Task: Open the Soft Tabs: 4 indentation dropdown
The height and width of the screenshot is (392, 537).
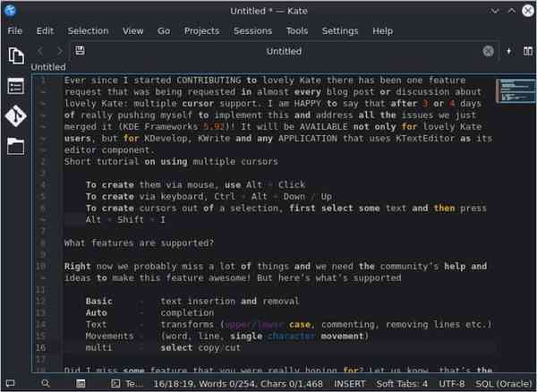Action: [x=402, y=384]
